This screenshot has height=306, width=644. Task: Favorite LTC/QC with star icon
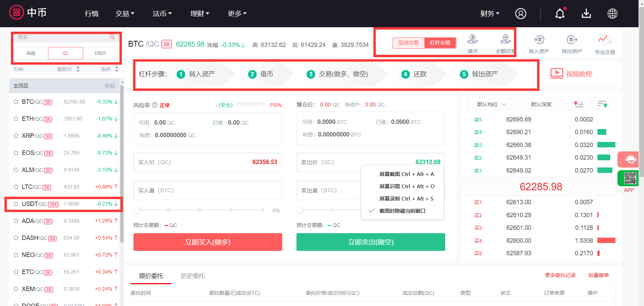(x=16, y=187)
